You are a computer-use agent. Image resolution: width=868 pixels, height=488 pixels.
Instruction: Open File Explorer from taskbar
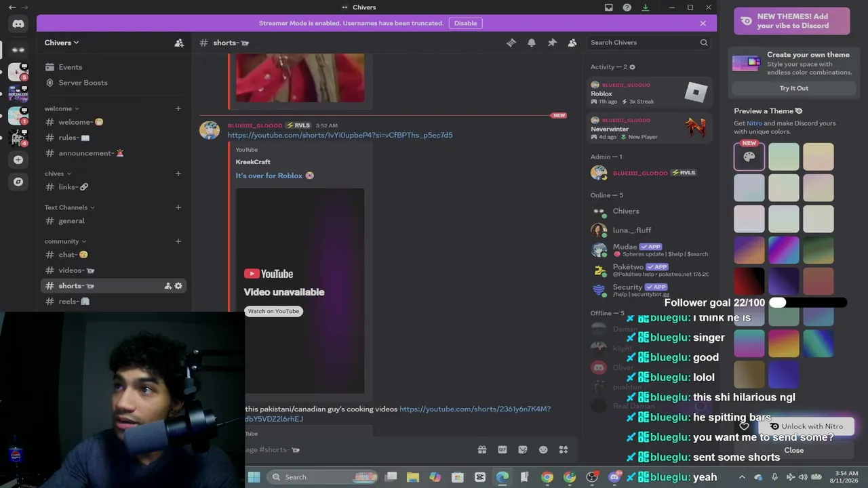413,477
